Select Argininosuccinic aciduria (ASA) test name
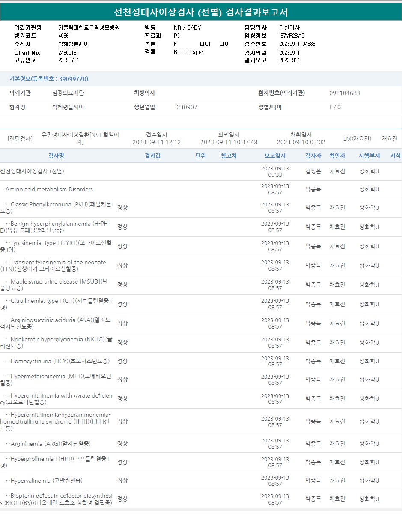This screenshot has width=402, height=532. coord(55,323)
